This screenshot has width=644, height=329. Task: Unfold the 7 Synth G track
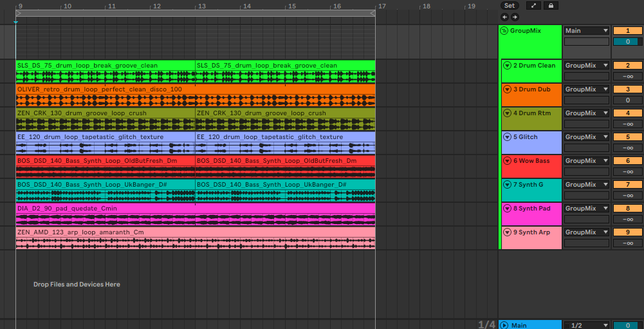[x=507, y=185]
